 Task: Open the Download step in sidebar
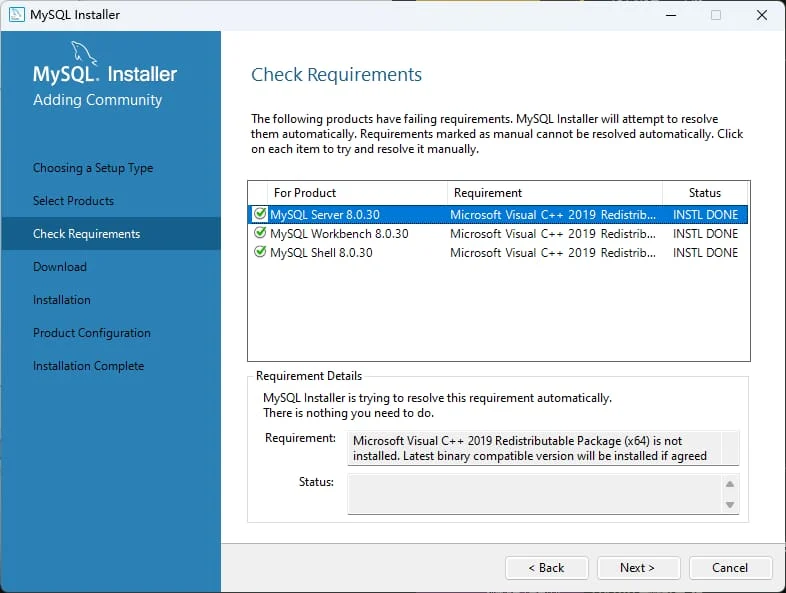pyautogui.click(x=60, y=267)
